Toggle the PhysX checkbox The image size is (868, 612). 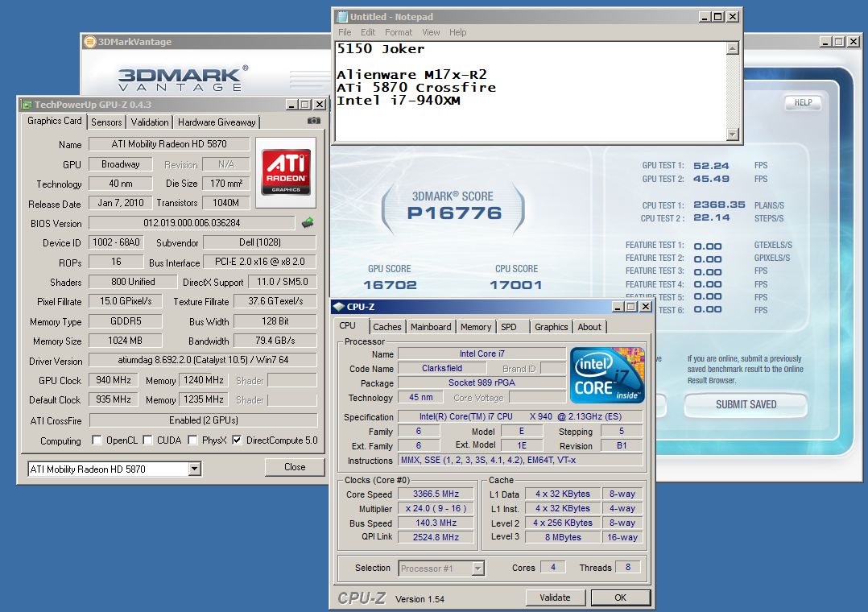tap(192, 440)
